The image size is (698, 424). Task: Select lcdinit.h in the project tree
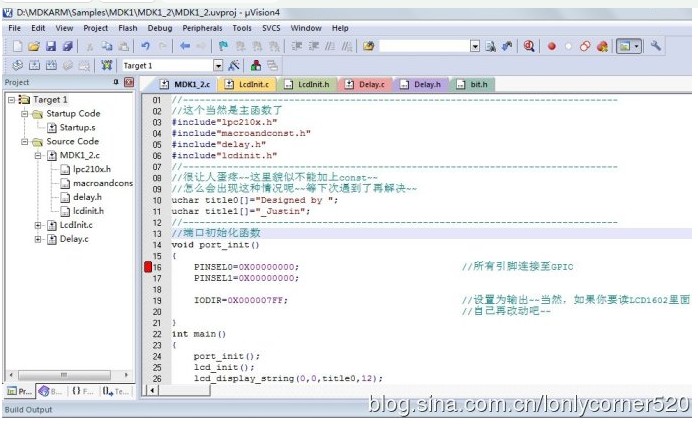click(88, 211)
